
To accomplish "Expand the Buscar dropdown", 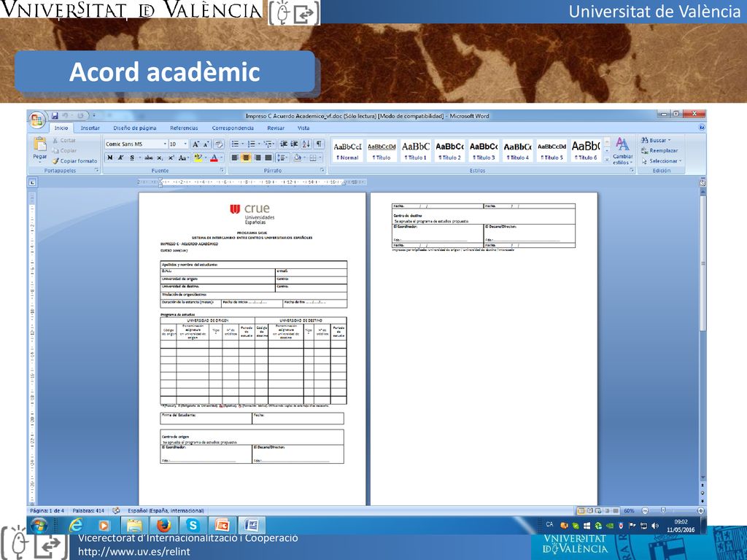I will (669, 141).
